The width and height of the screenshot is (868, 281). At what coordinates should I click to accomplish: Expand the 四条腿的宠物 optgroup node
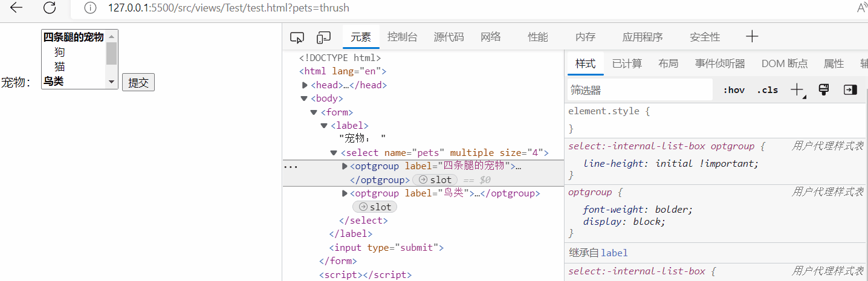point(345,166)
